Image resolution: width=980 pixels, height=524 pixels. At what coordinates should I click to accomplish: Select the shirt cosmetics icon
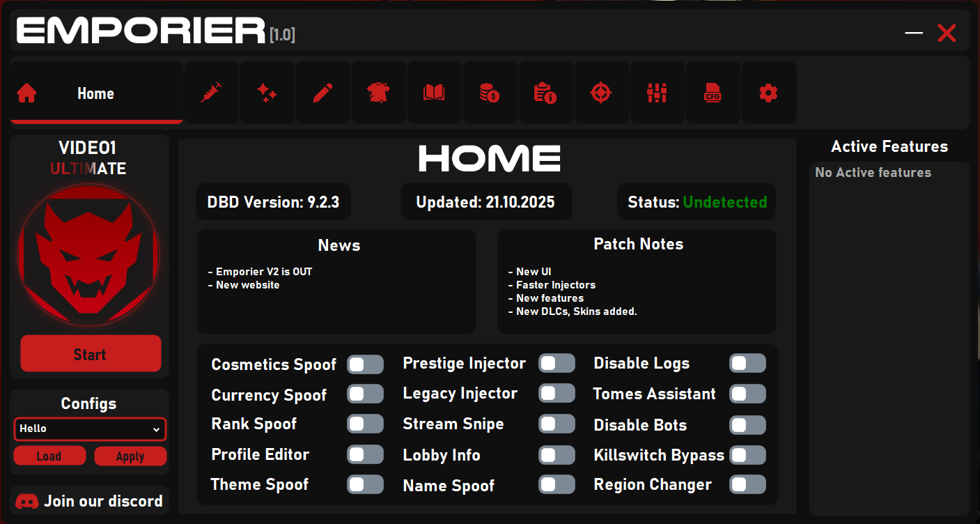378,93
